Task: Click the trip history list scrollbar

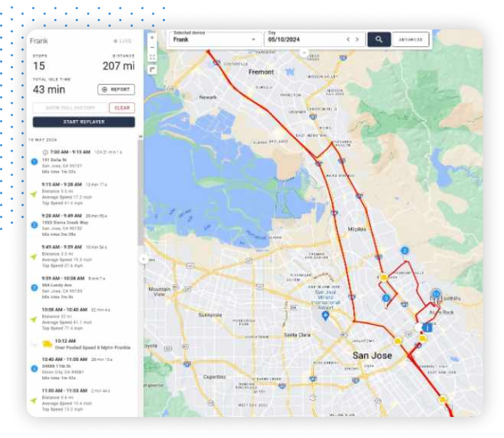Action: (140, 190)
